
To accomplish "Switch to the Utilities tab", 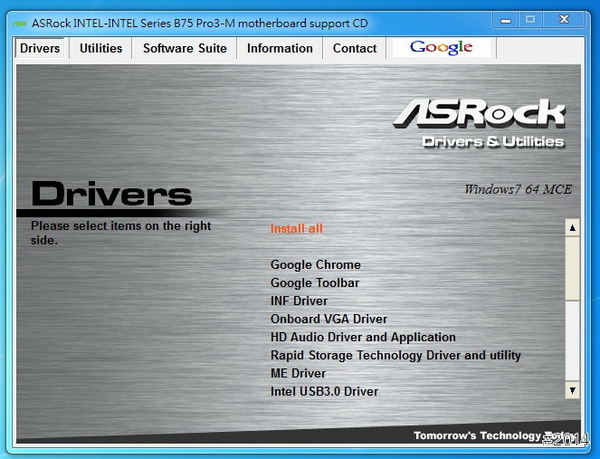I will (101, 48).
